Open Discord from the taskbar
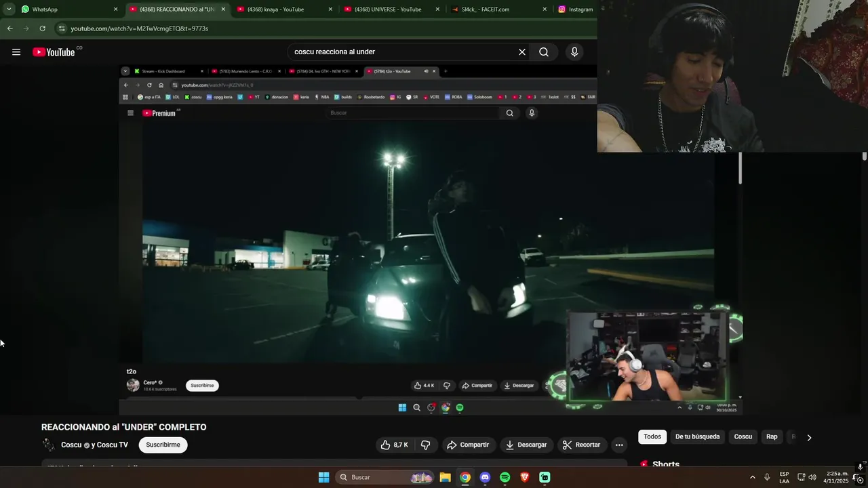Image resolution: width=868 pixels, height=488 pixels. coord(485,477)
